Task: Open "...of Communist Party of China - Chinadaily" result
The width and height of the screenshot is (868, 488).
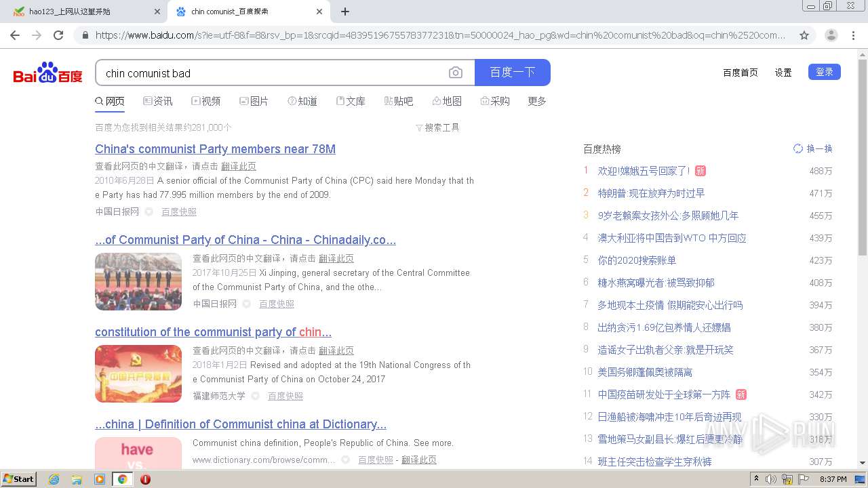Action: pos(245,240)
